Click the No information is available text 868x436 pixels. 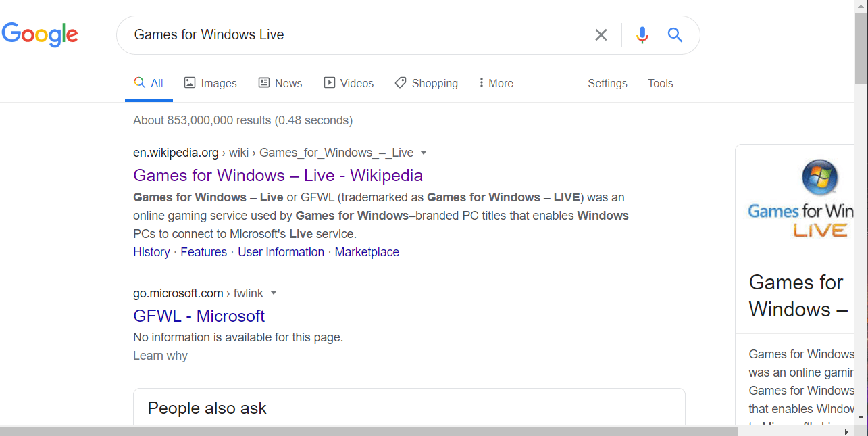238,337
